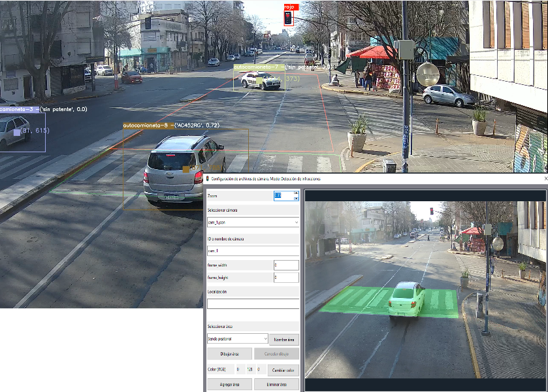Image resolution: width=548 pixels, height=392 pixels.
Task: Click the ID o nombre de cámara field
Action: [253, 251]
